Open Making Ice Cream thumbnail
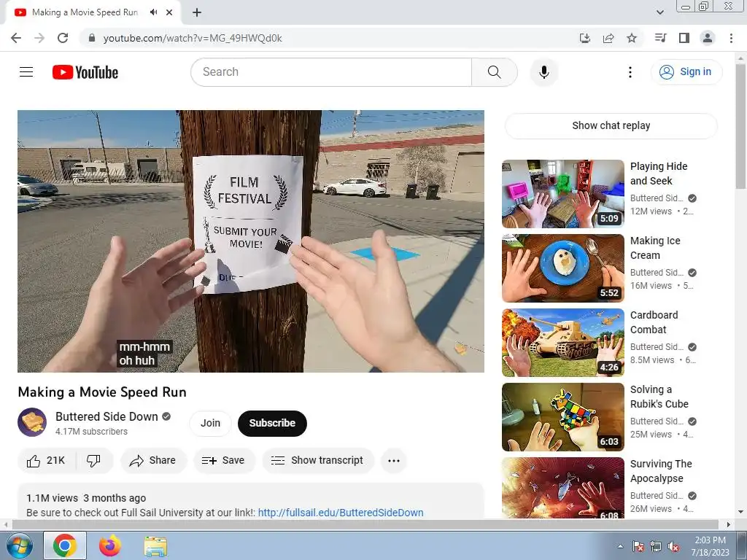 coord(562,268)
